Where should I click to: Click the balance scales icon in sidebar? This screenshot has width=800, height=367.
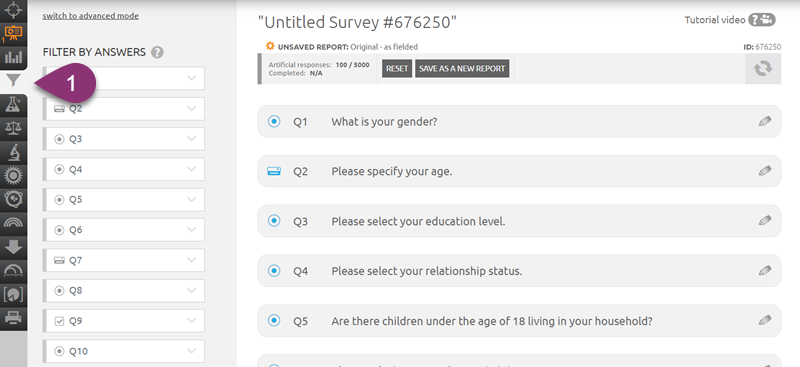(x=13, y=128)
